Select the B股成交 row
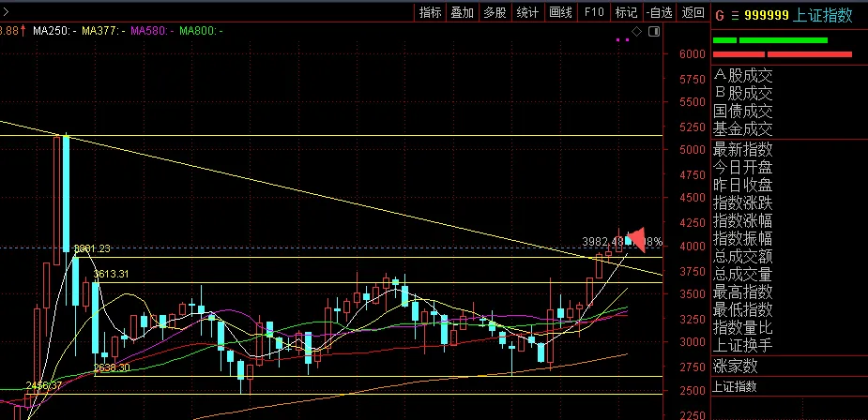 coord(743,93)
